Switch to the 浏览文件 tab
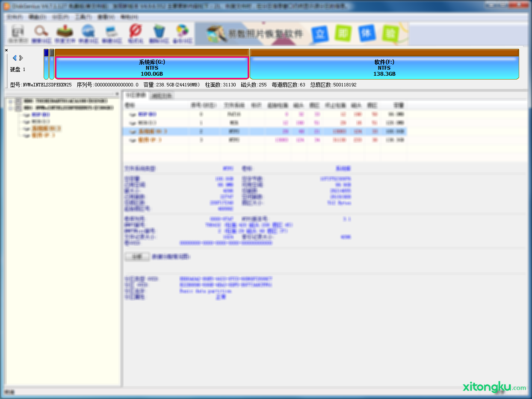The width and height of the screenshot is (532, 399). (162, 96)
